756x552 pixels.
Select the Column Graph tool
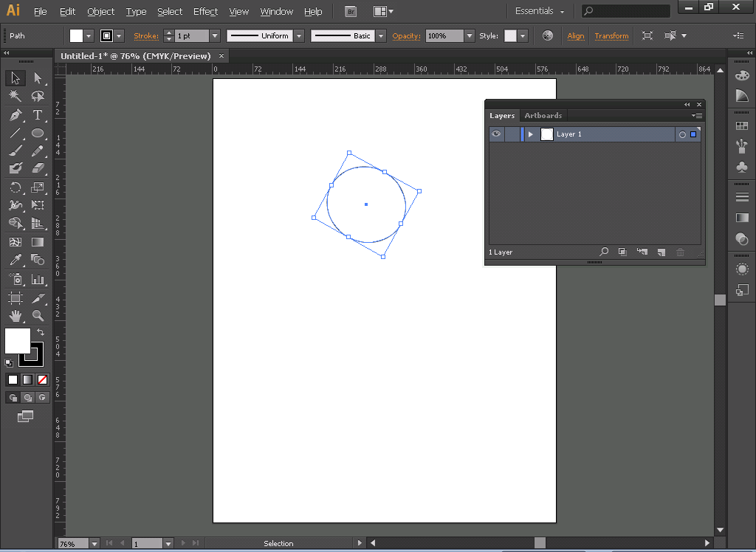[x=38, y=279]
